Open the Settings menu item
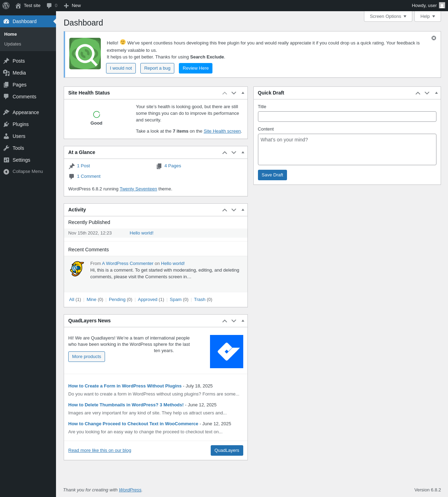Image resolution: width=448 pixels, height=497 pixels. pos(28,160)
